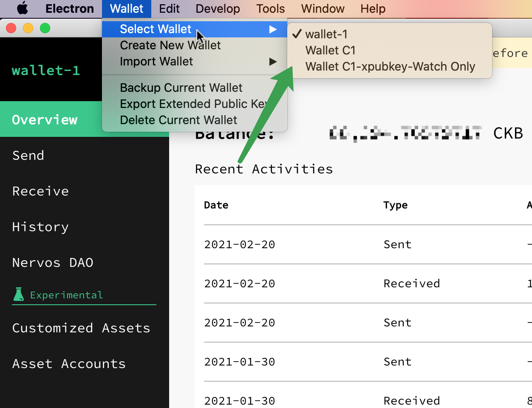Click the CKB balance unit label
The width and height of the screenshot is (532, 408).
click(508, 133)
